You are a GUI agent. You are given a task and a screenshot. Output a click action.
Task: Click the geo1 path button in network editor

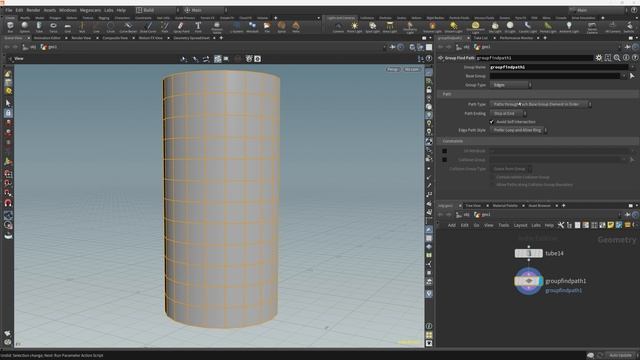(x=482, y=215)
